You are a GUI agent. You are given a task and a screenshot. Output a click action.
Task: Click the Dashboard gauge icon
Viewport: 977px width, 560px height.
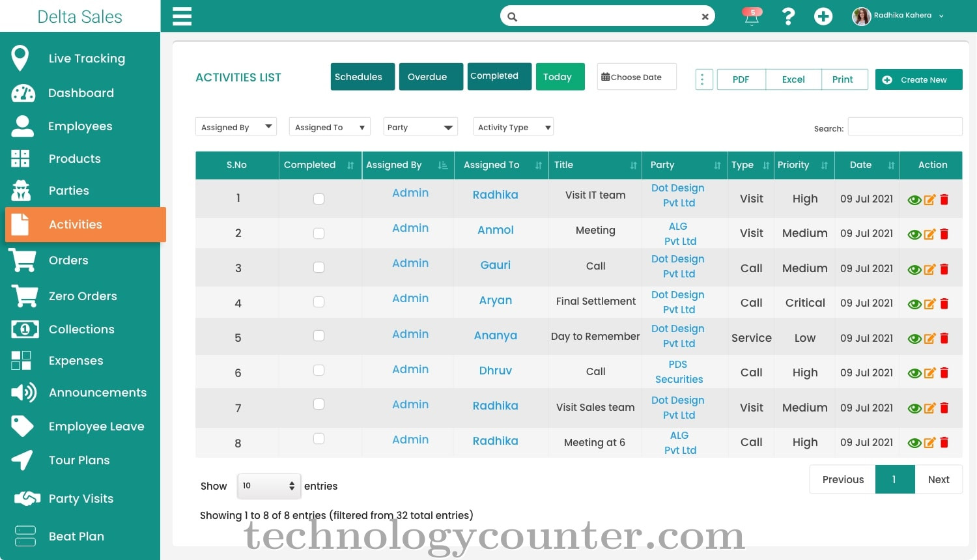click(x=23, y=93)
